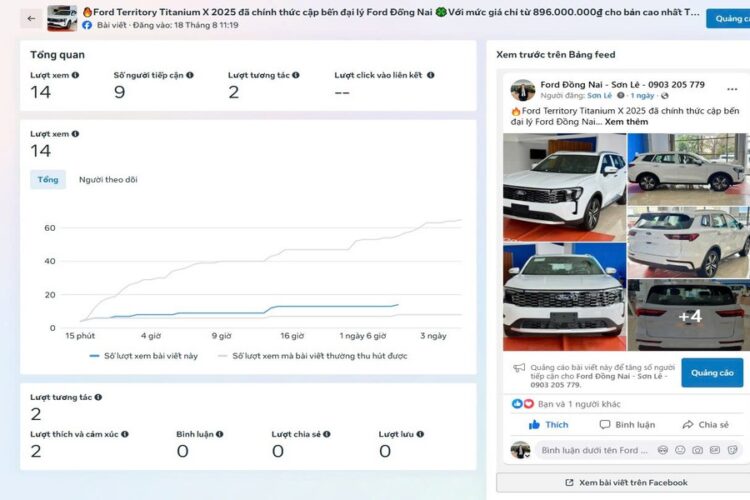Open avatar sticker icon in comment box
750x500 pixels.
tap(662, 450)
